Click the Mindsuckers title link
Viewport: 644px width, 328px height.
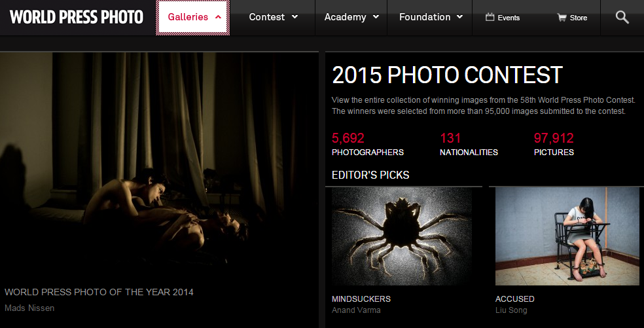[361, 299]
